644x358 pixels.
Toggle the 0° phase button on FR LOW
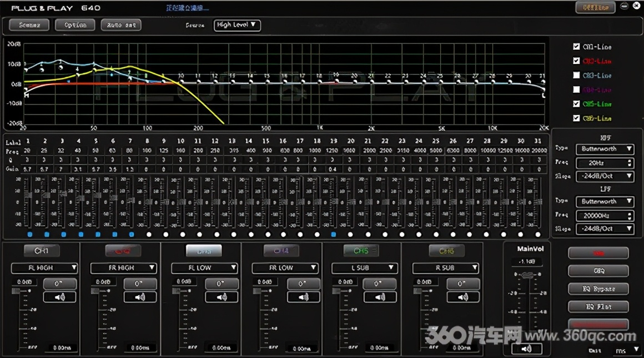[x=303, y=284]
